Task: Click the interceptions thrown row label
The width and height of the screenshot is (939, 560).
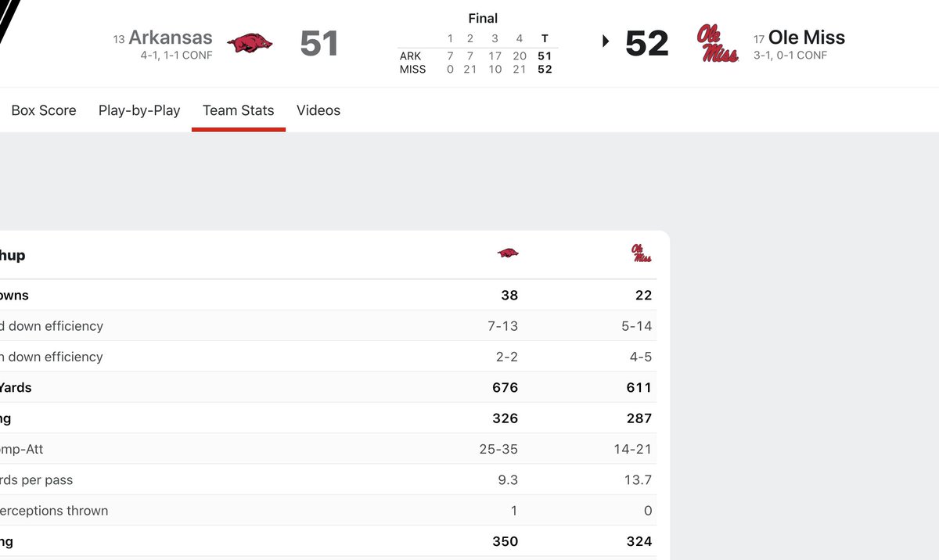Action: (x=54, y=511)
